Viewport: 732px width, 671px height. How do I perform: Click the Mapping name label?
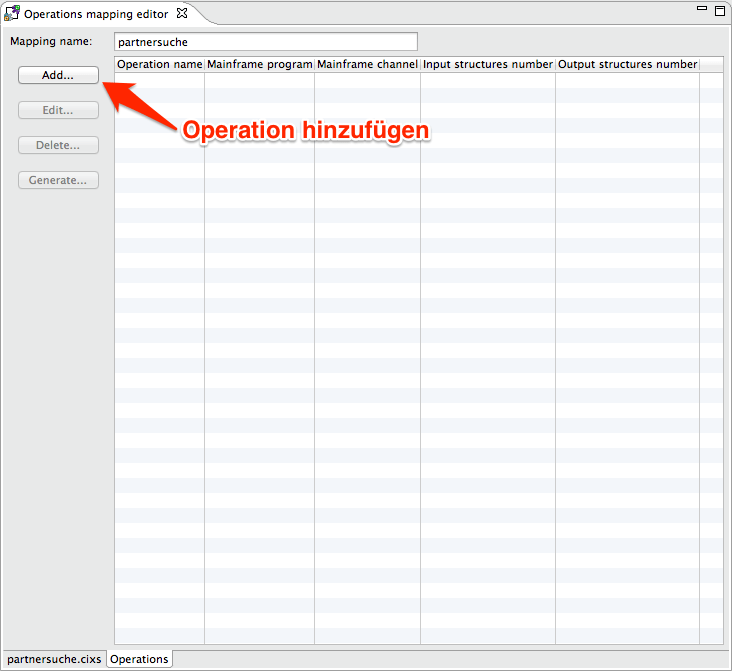pos(51,42)
